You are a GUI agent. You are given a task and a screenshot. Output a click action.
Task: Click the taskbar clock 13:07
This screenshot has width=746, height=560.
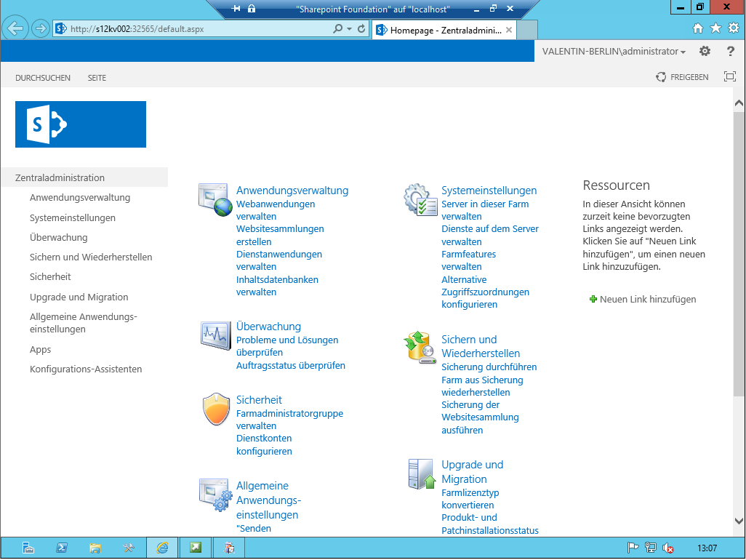[707, 548]
